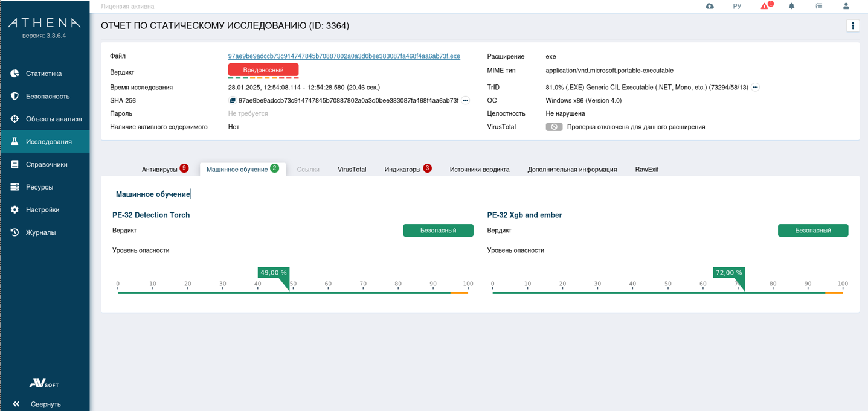The width and height of the screenshot is (868, 411).
Task: Expand the TrID details ellipsis
Action: (x=755, y=88)
